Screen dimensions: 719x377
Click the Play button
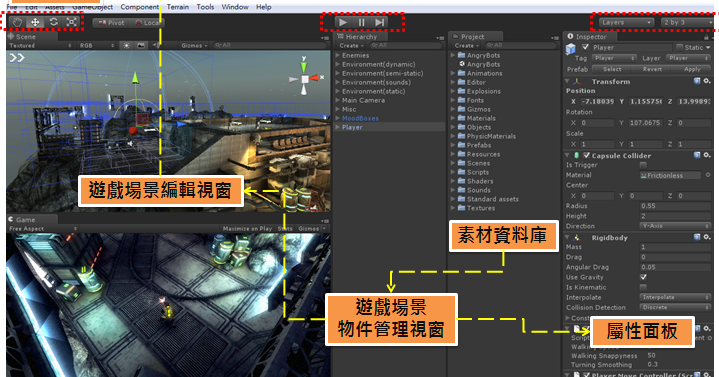click(343, 22)
